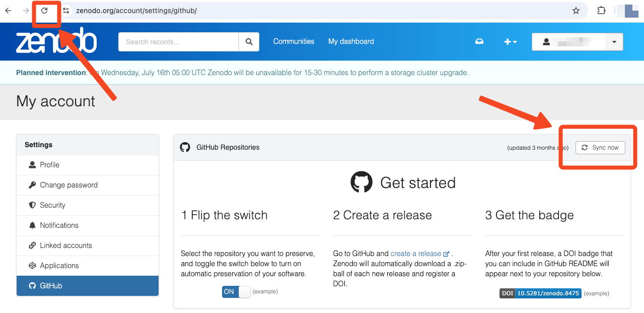This screenshot has width=644, height=313.
Task: Open Linked accounts settings
Action: [x=65, y=245]
